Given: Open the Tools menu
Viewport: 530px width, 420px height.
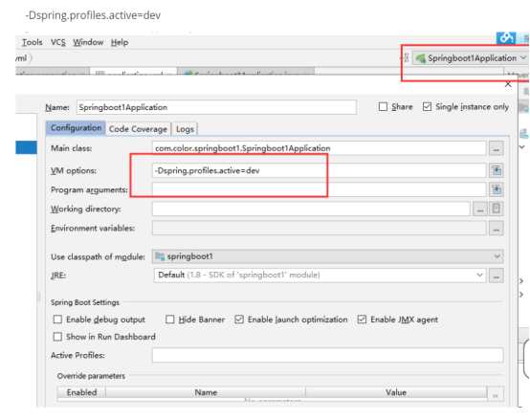Looking at the screenshot, I should coord(33,42).
